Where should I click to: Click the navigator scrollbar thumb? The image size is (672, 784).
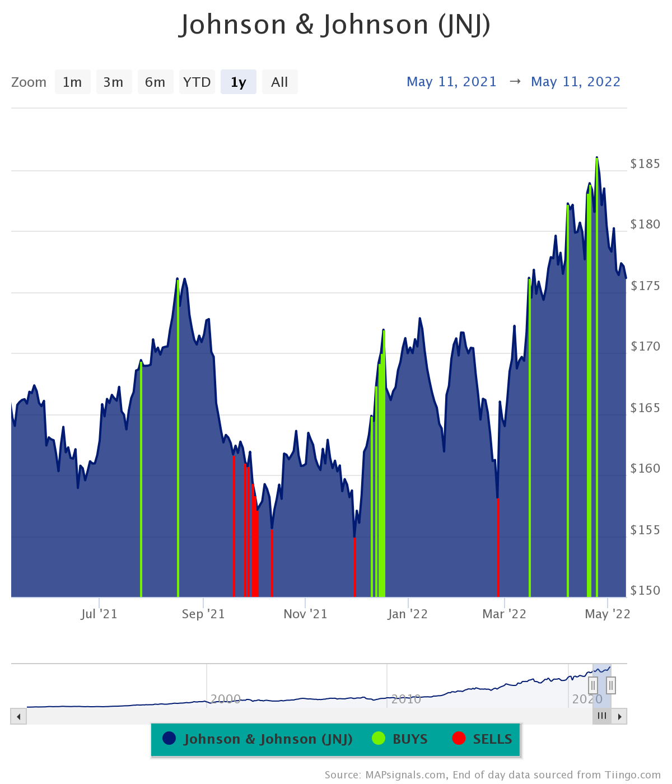pos(602,716)
